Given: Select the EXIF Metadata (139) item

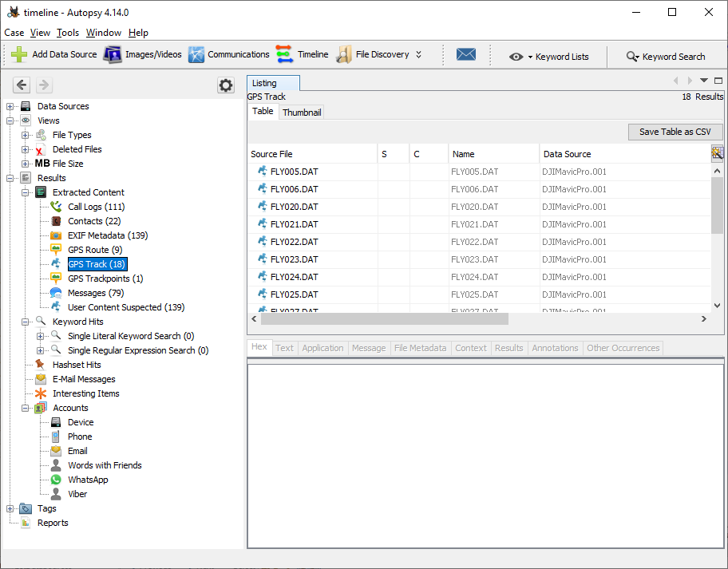Looking at the screenshot, I should pyautogui.click(x=108, y=235).
